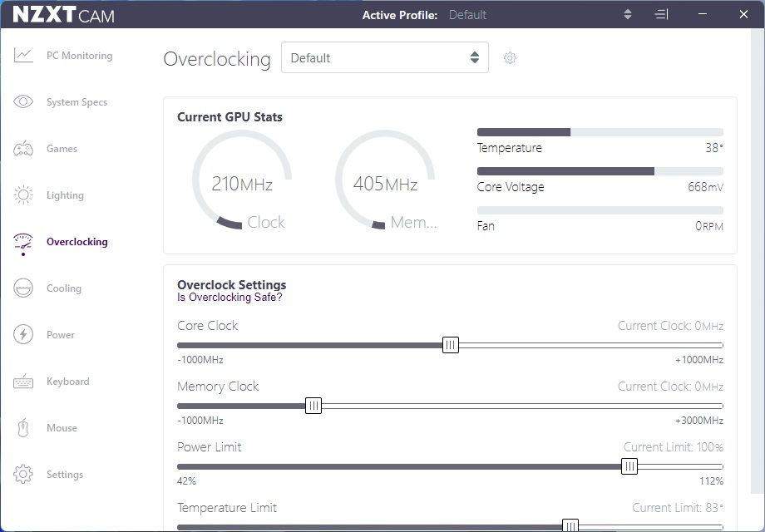Screen dimensions: 765x532
Task: Click the mini mode icon in title bar
Action: point(661,15)
